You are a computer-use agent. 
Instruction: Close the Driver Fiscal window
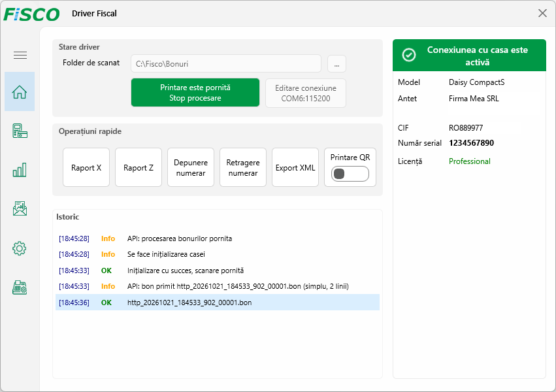(542, 14)
